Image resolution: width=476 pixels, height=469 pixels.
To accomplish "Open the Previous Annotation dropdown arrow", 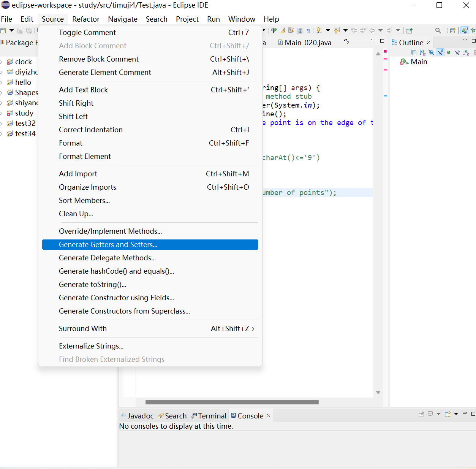I will click(345, 30).
